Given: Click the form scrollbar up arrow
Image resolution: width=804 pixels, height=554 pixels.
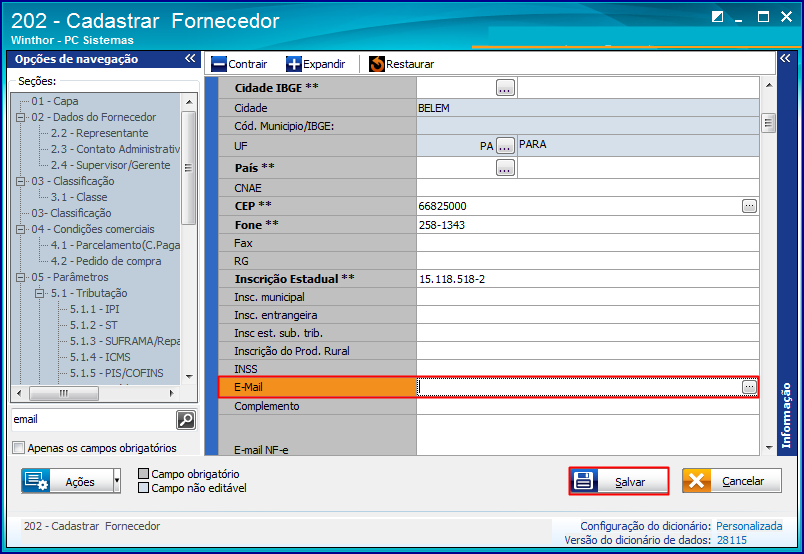Looking at the screenshot, I should pos(768,85).
